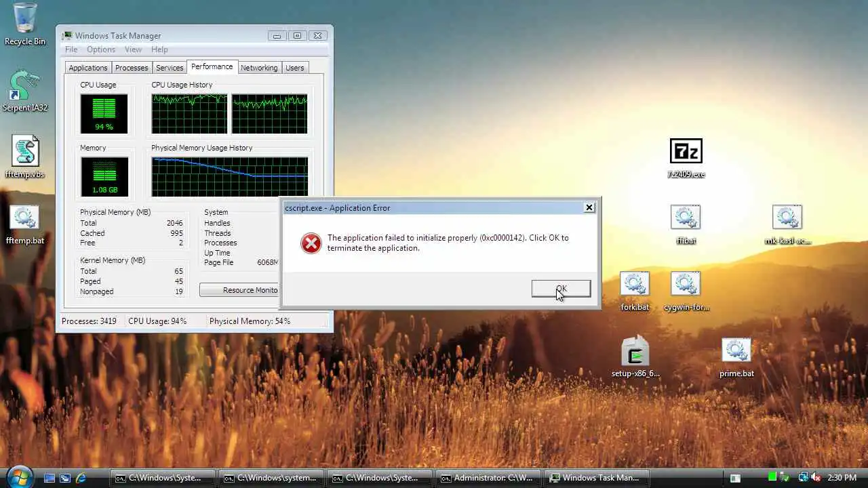Select the cygwin-for... batch file icon
The height and width of the screenshot is (488, 868).
click(686, 291)
